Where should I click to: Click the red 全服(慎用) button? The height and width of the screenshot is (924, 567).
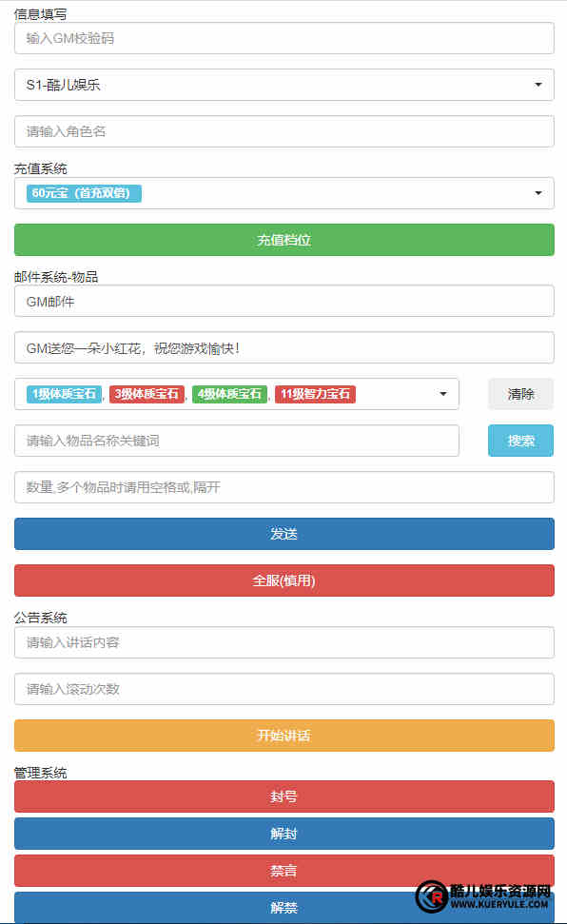(x=283, y=580)
